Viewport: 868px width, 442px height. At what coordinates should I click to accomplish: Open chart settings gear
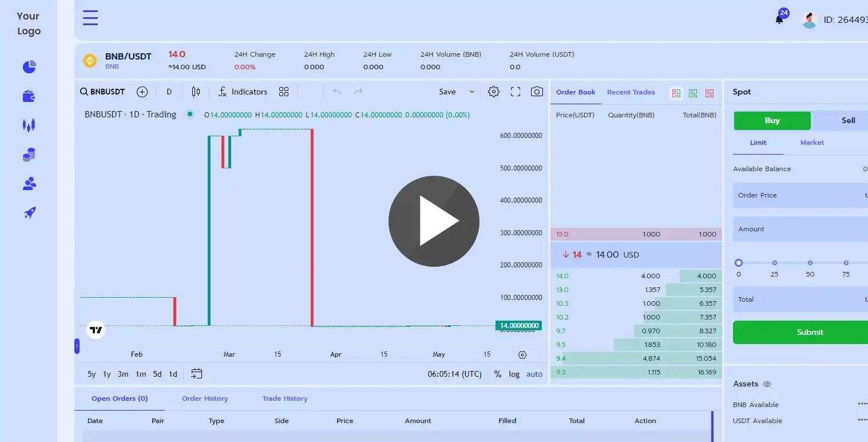[x=494, y=92]
